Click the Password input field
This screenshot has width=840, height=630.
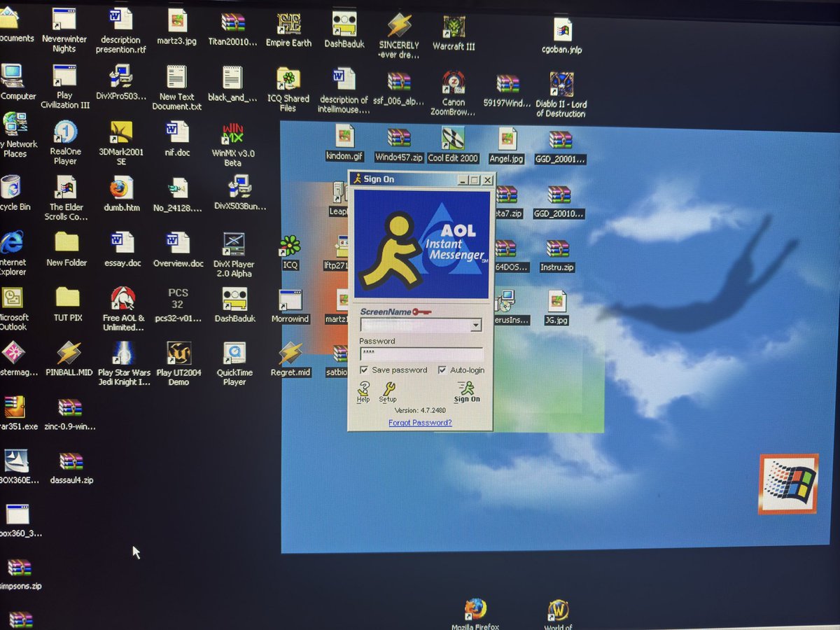[421, 353]
